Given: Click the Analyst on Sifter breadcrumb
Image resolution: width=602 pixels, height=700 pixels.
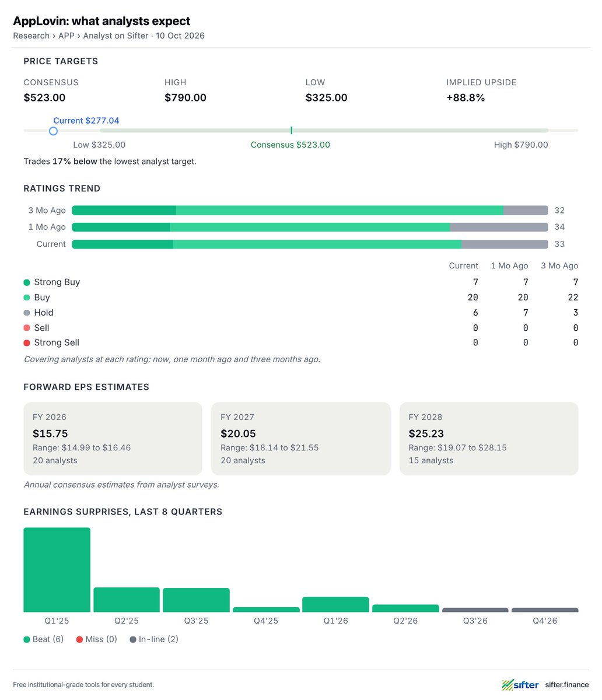Looking at the screenshot, I should pos(116,36).
